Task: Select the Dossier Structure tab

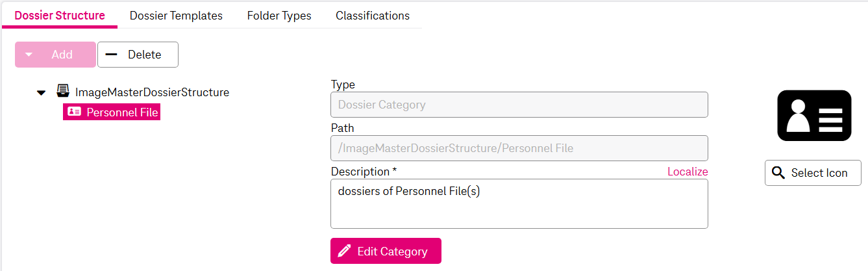Action: coord(60,16)
